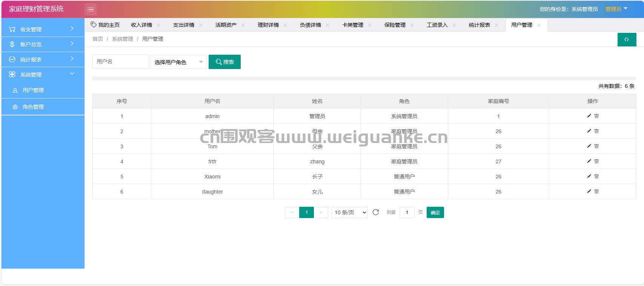Open the 管理员 account dropdown
This screenshot has height=286, width=644.
click(616, 9)
